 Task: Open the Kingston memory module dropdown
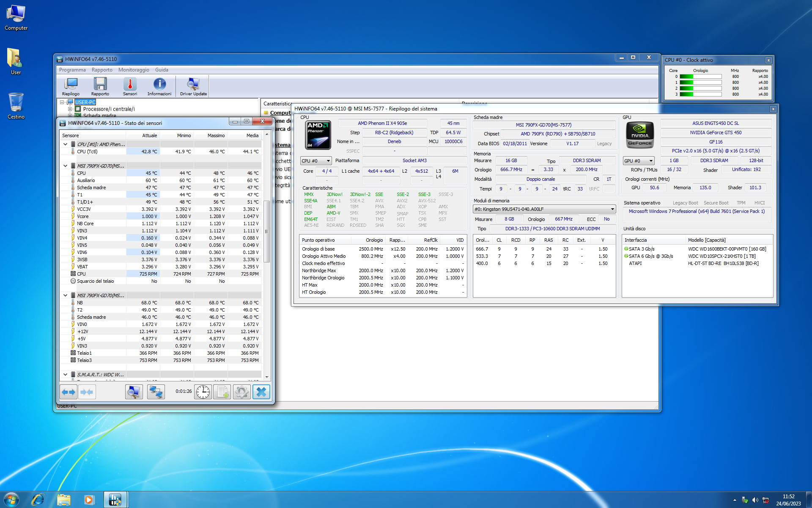(x=544, y=209)
